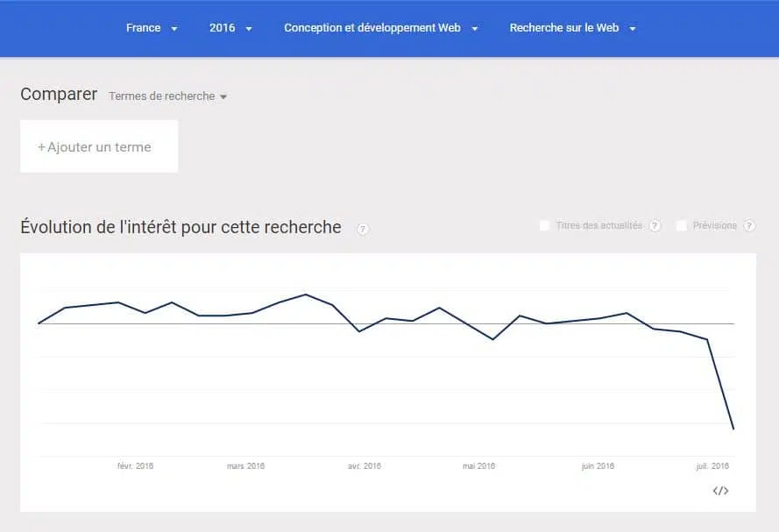Click the juin 2016 axis label
The width and height of the screenshot is (779, 532).
click(598, 466)
